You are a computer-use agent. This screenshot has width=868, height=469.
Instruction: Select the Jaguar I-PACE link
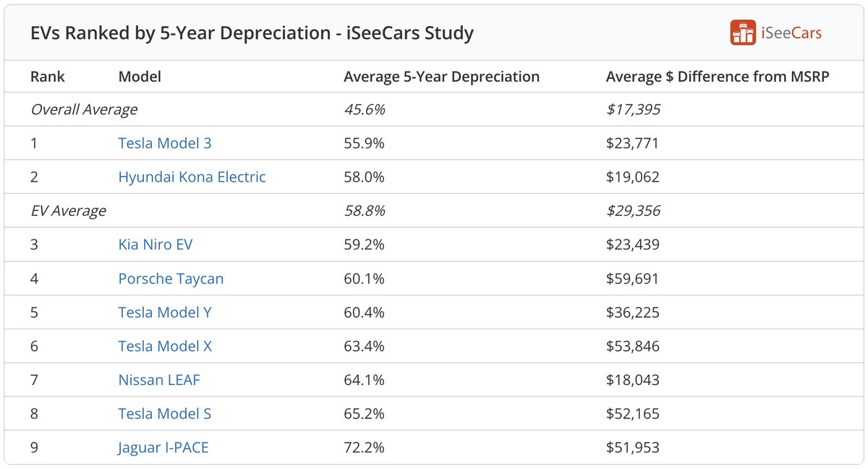click(163, 448)
